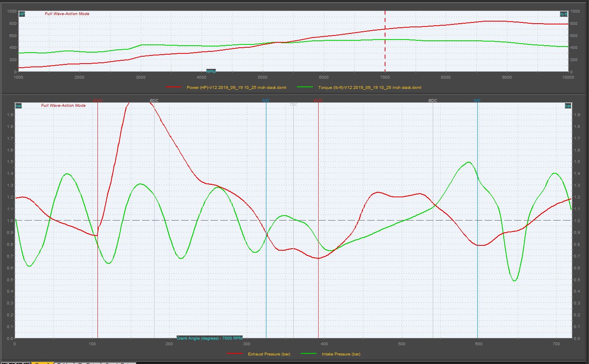Click the lb-ft axis unit label
Screen dimensions: 589x364
click(564, 14)
